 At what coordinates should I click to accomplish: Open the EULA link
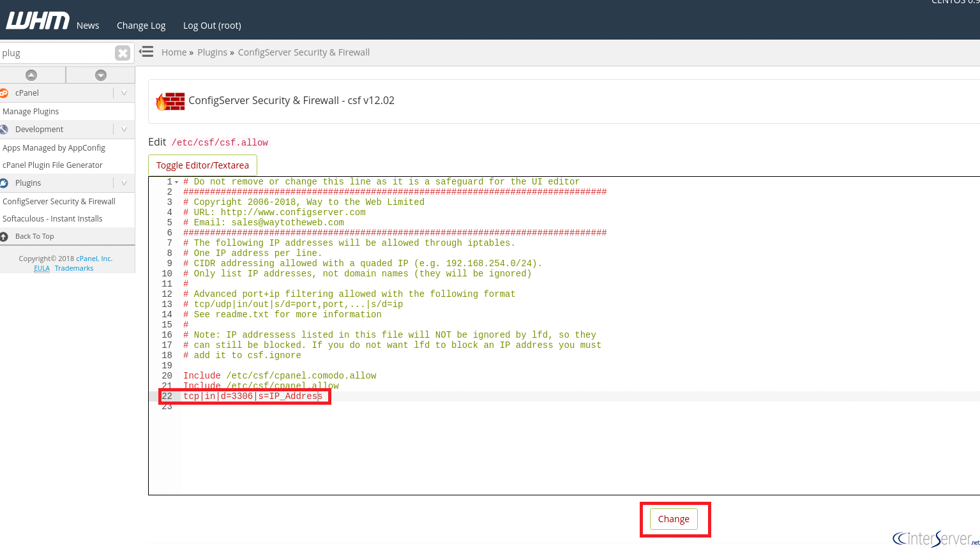point(41,268)
